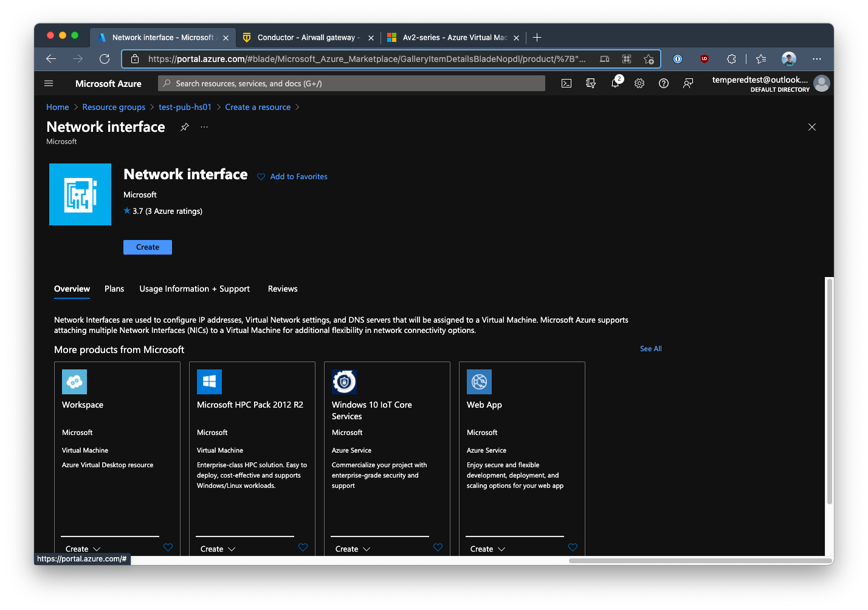Click the Web App globe icon
Image resolution: width=868 pixels, height=610 pixels.
[479, 382]
